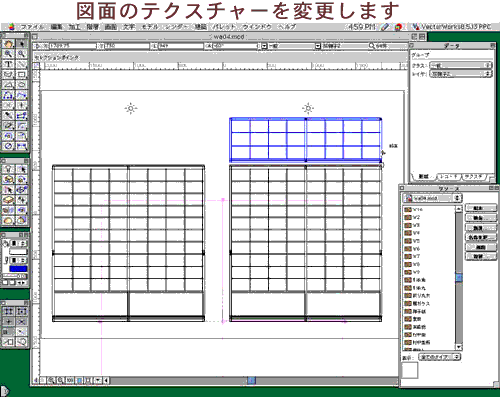Select the arrow selection tool

21,44
